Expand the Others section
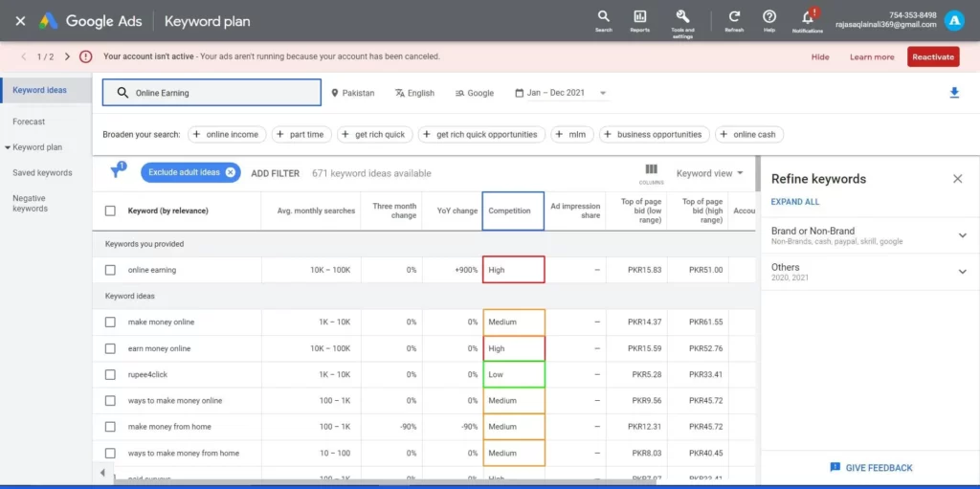980x489 pixels. point(962,272)
